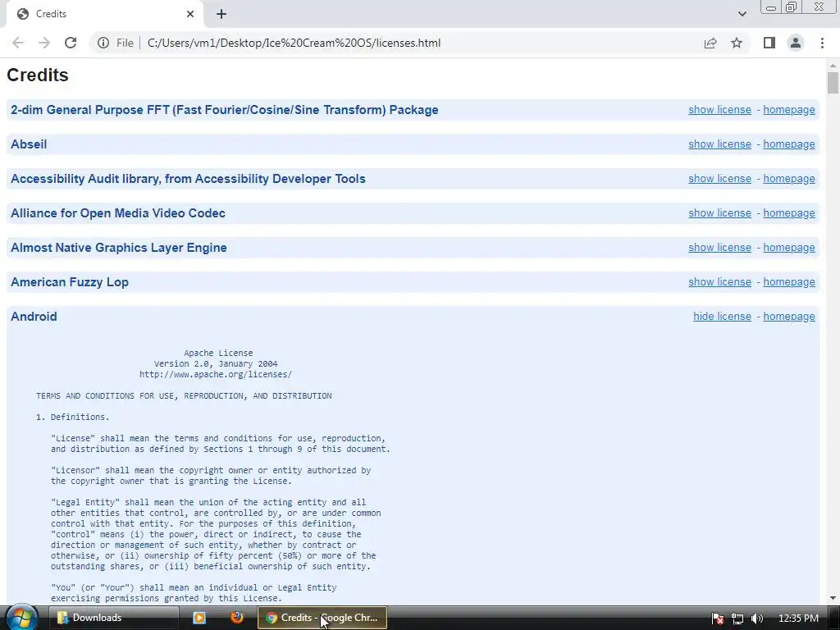Show license for Abseil
Image resolution: width=840 pixels, height=630 pixels.
(719, 144)
